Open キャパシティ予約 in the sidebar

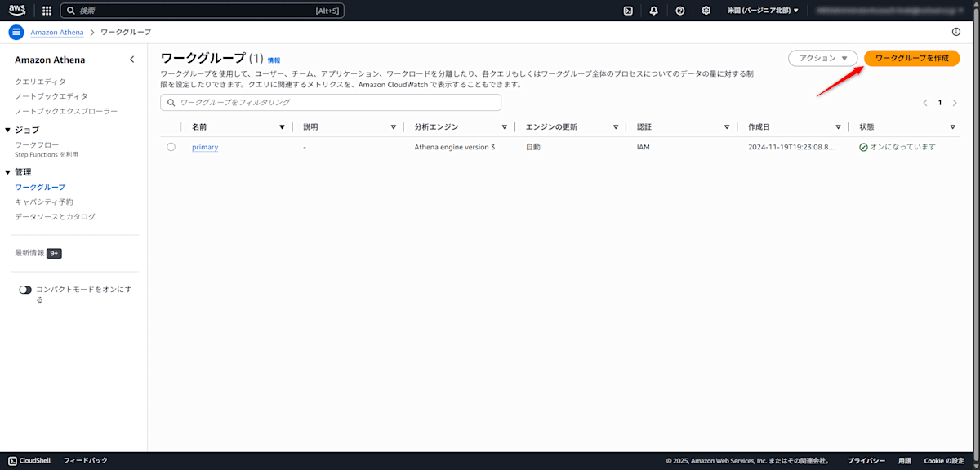coord(44,202)
